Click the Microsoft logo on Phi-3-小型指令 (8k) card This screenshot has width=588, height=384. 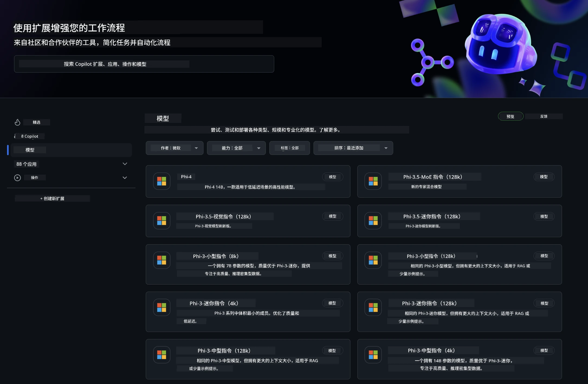(x=162, y=260)
